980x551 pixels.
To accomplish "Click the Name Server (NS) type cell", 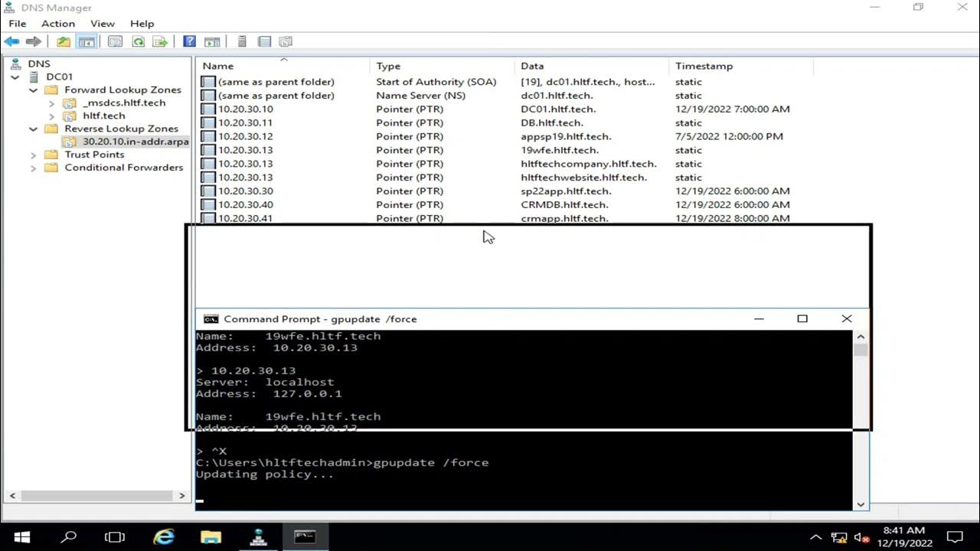I will click(x=420, y=95).
